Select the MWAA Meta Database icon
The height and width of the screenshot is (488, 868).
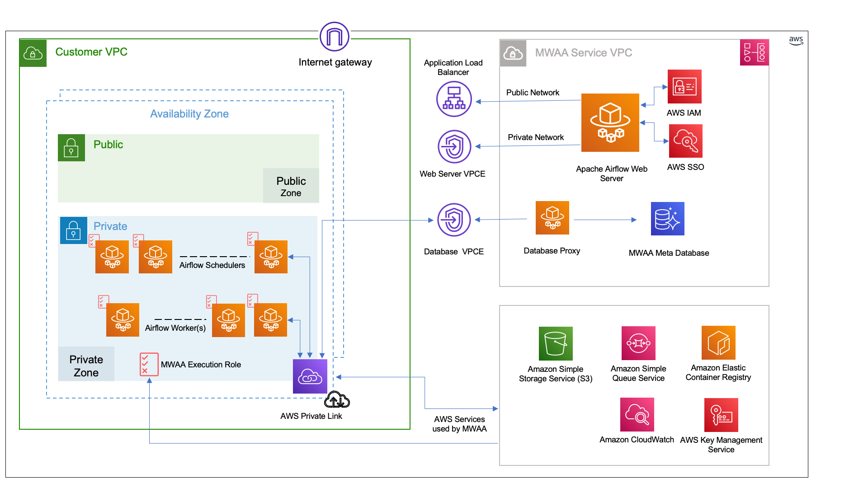[668, 219]
